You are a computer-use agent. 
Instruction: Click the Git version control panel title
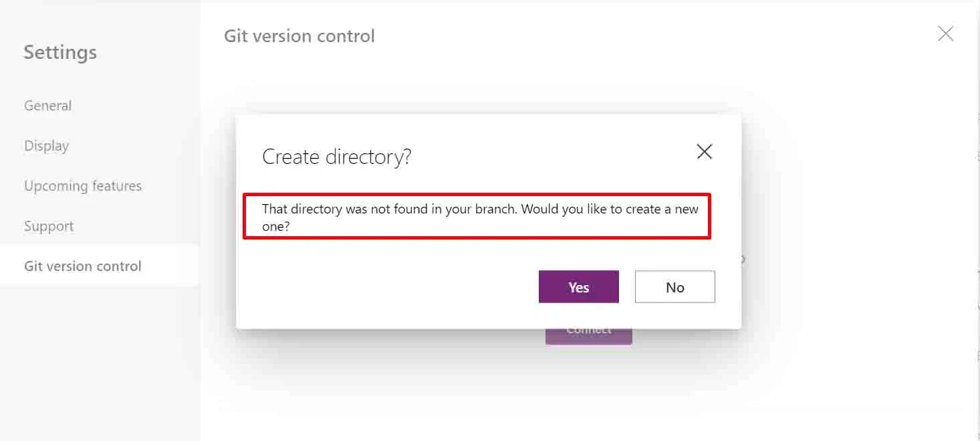(x=299, y=35)
